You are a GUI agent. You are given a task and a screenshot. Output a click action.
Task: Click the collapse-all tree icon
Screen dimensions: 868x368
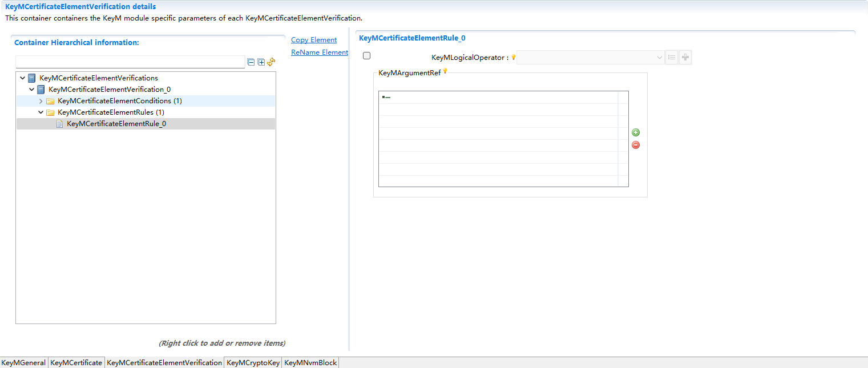pos(251,62)
